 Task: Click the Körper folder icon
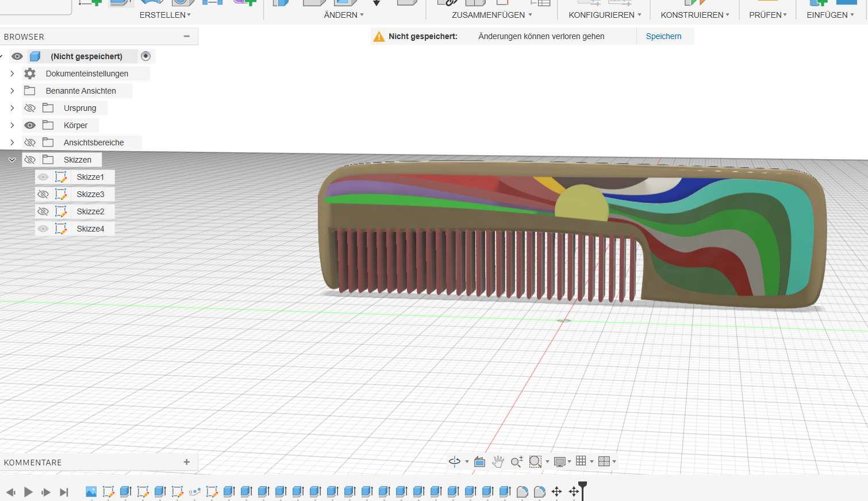tap(48, 125)
